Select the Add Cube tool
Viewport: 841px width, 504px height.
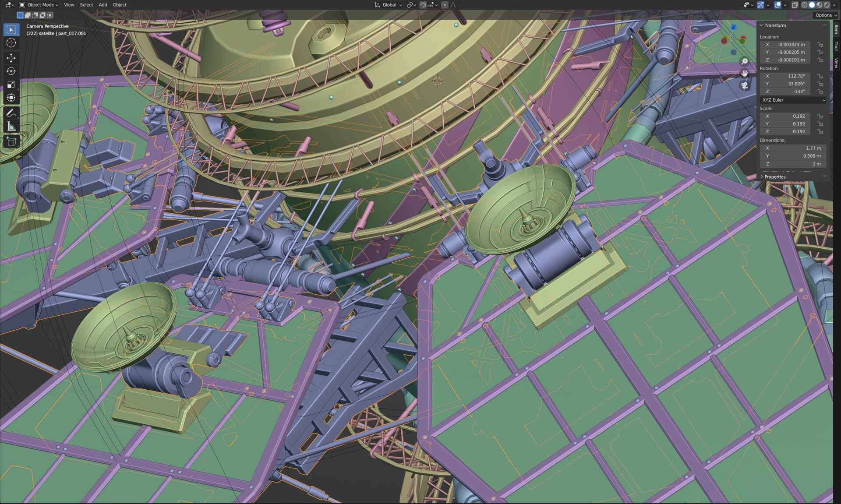(11, 142)
